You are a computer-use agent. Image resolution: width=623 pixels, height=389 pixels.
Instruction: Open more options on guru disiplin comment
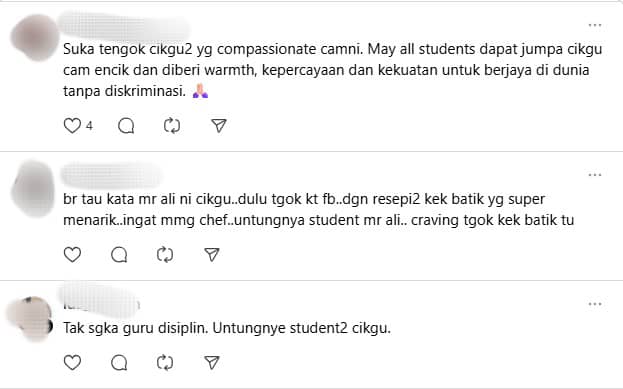coord(595,304)
